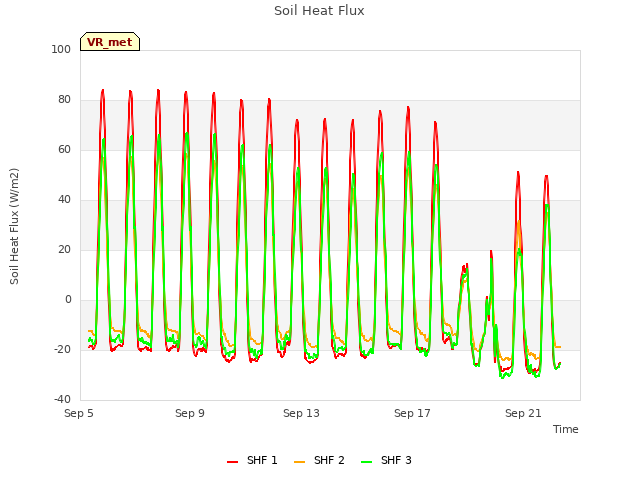The width and height of the screenshot is (640, 480).
Task: Click the 60 y-axis tick label
Action: pyautogui.click(x=64, y=149)
